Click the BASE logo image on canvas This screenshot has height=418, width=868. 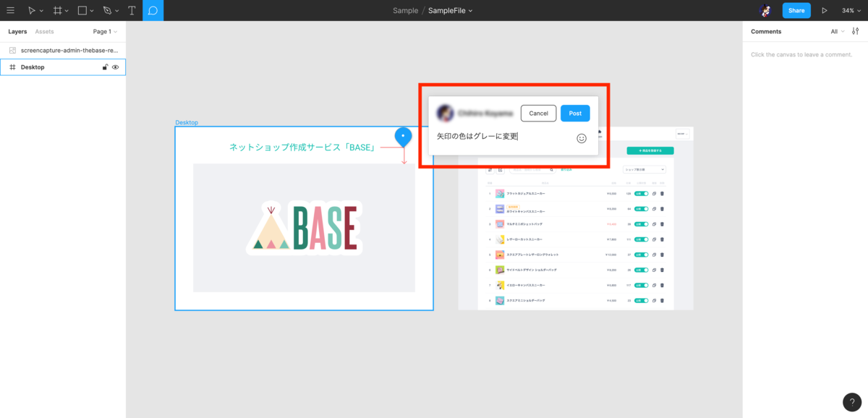304,228
